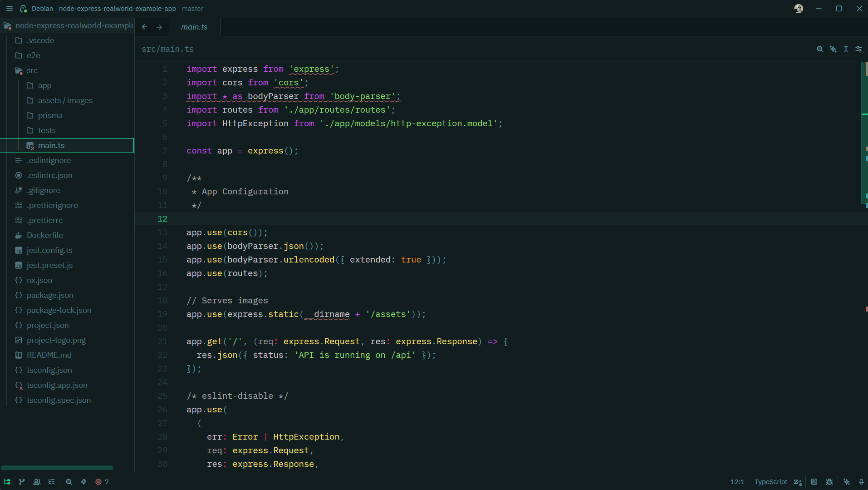Open the remote connection Debian icon
This screenshot has width=868, height=490.
[x=24, y=9]
